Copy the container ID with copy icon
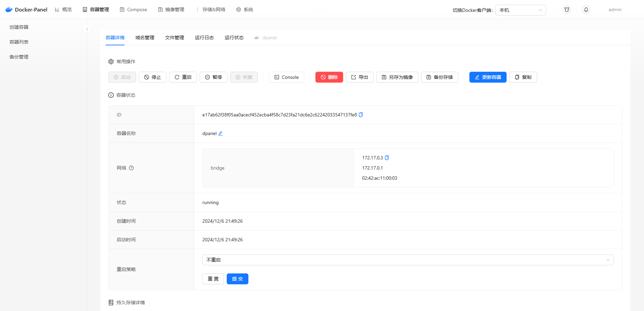The width and height of the screenshot is (644, 311). pos(361,115)
